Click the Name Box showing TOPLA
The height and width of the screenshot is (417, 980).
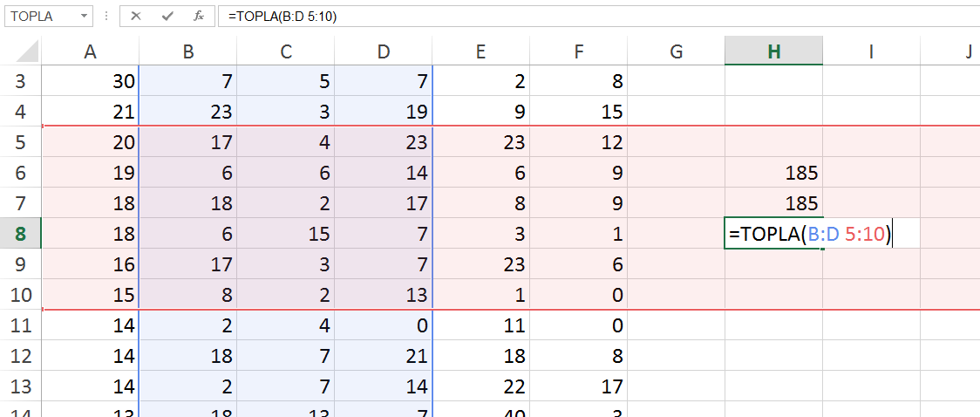[40, 17]
